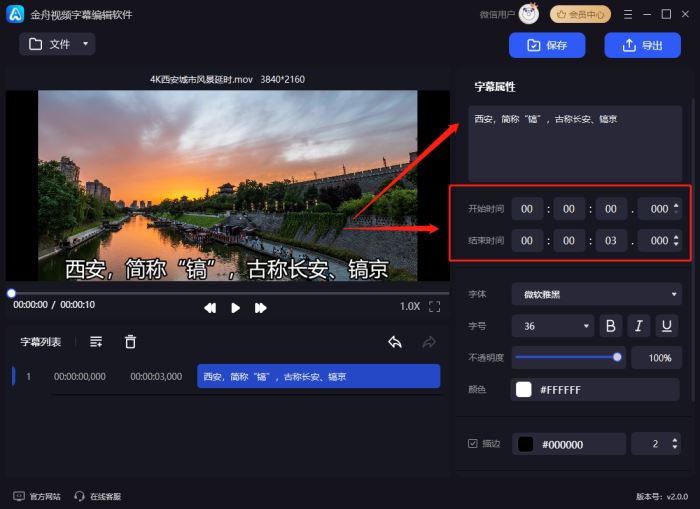
Task: Click the end time seconds field 03
Action: pos(611,240)
